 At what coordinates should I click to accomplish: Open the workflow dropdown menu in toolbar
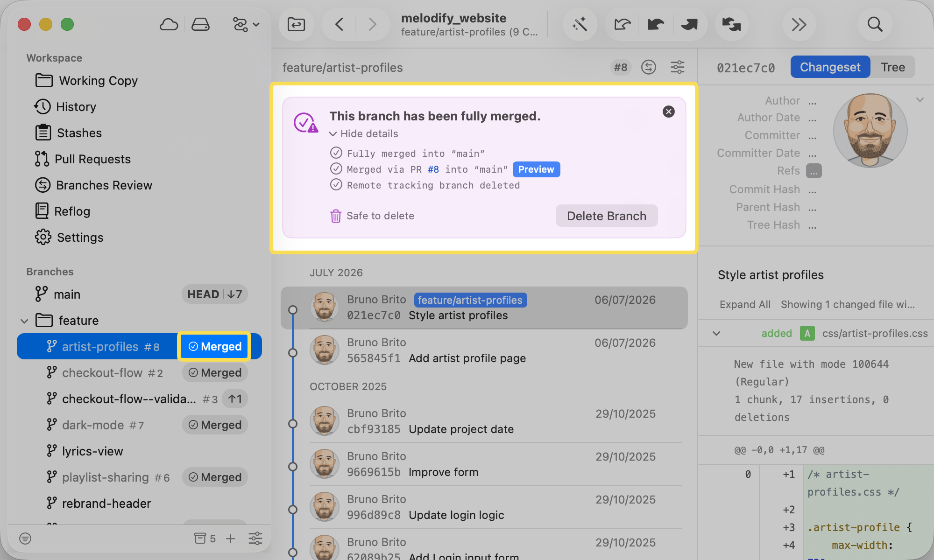coord(246,24)
